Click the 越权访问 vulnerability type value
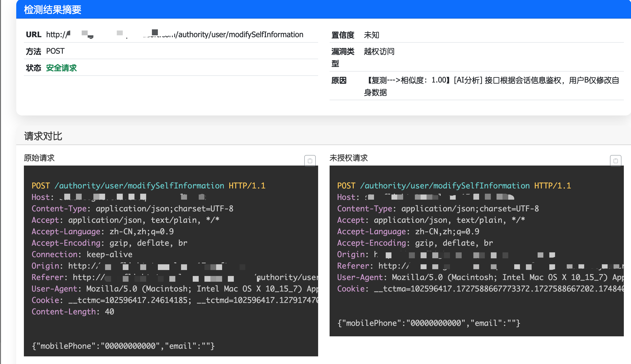Image resolution: width=631 pixels, height=364 pixels. [379, 52]
